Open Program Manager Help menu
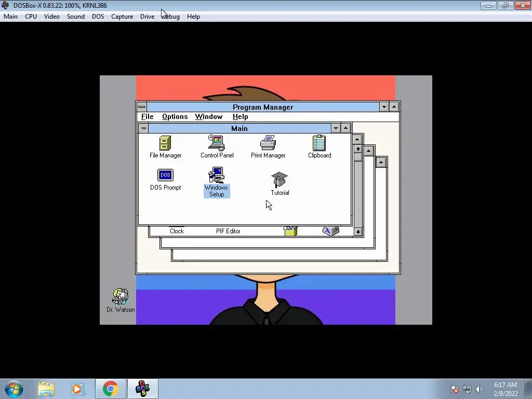This screenshot has width=532, height=399. [x=240, y=117]
